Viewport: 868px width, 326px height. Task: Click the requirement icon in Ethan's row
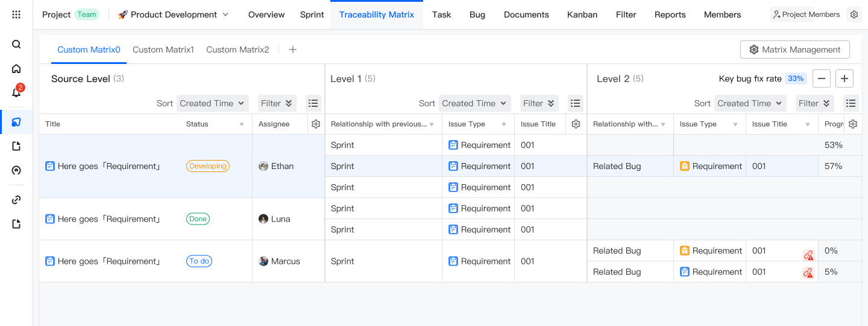coord(50,166)
